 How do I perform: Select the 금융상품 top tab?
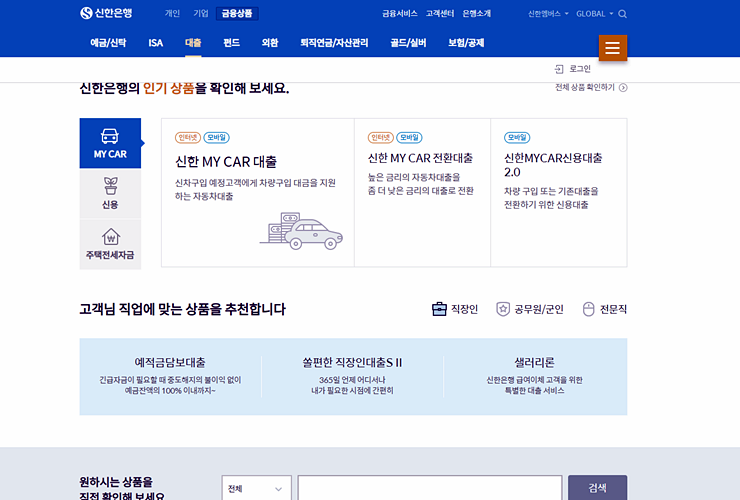(x=237, y=13)
